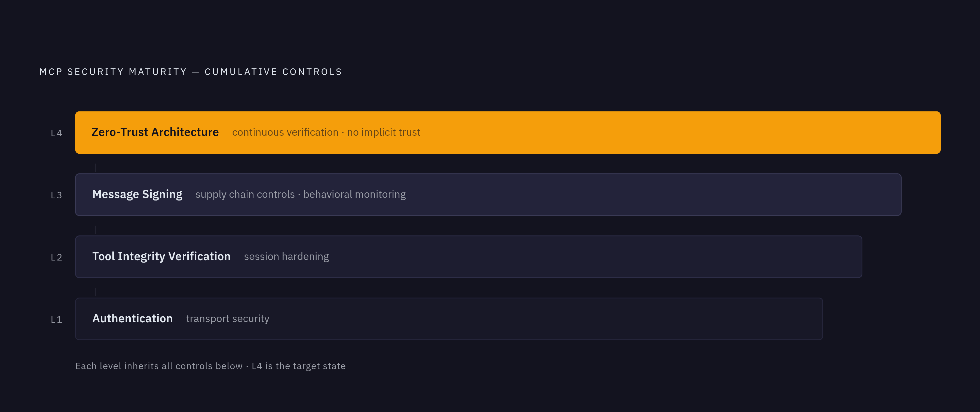
Task: Click 'supply chain controls · behavioral monitoring' text
Action: coord(301,195)
